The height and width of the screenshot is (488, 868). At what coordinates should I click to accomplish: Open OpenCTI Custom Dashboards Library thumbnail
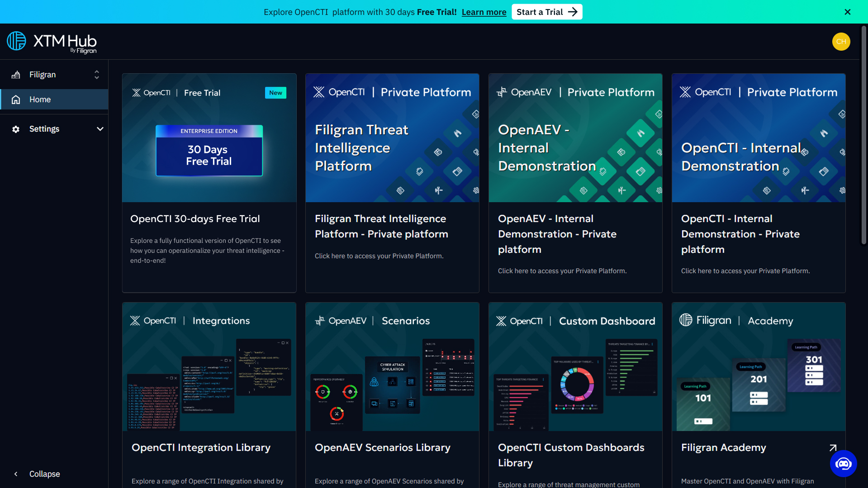(x=575, y=366)
